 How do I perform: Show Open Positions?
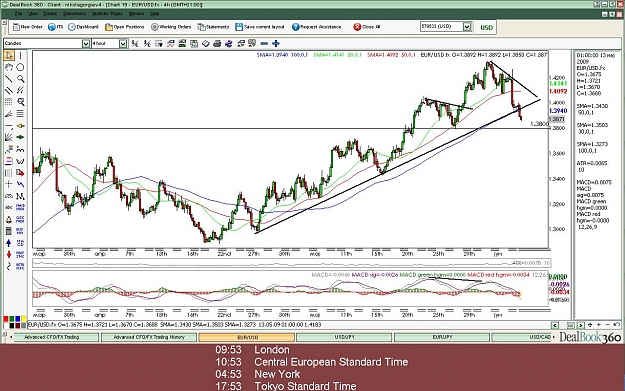(x=124, y=27)
